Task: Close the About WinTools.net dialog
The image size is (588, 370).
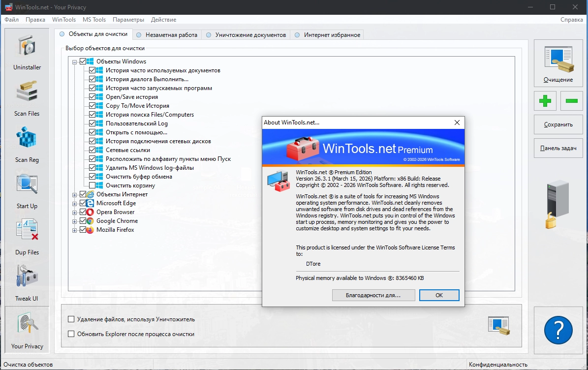Action: click(457, 123)
